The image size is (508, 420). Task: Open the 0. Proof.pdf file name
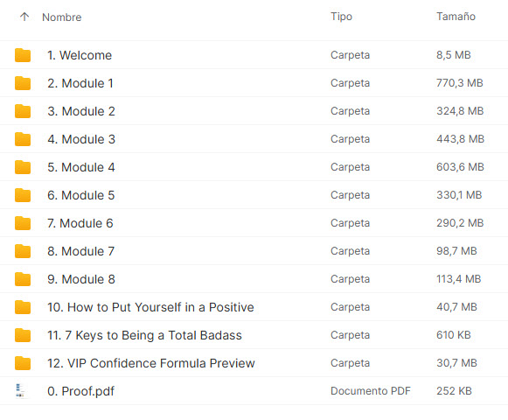[x=80, y=391]
